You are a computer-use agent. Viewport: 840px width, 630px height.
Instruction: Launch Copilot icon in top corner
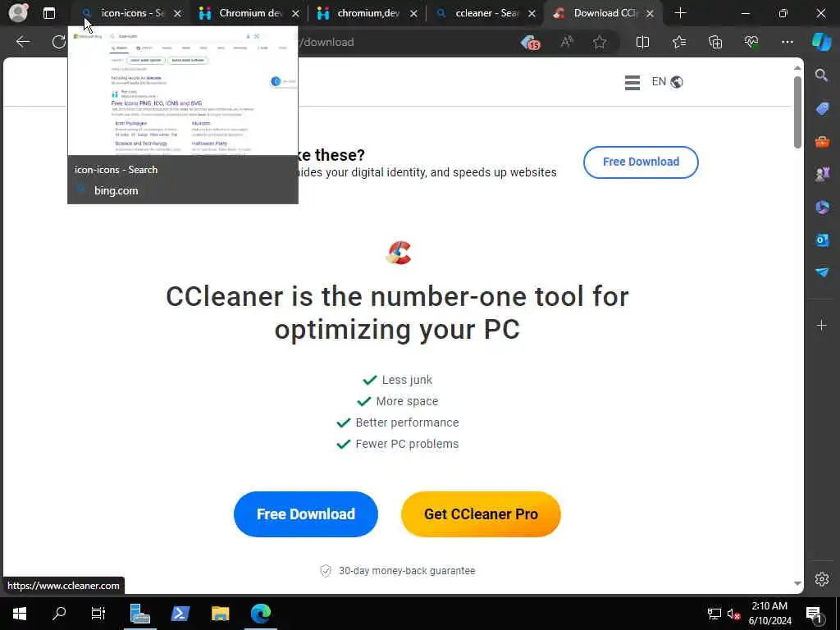tap(821, 42)
